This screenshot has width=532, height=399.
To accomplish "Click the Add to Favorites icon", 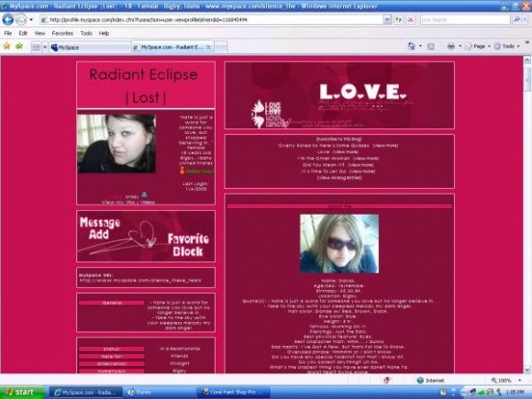I will [19, 46].
